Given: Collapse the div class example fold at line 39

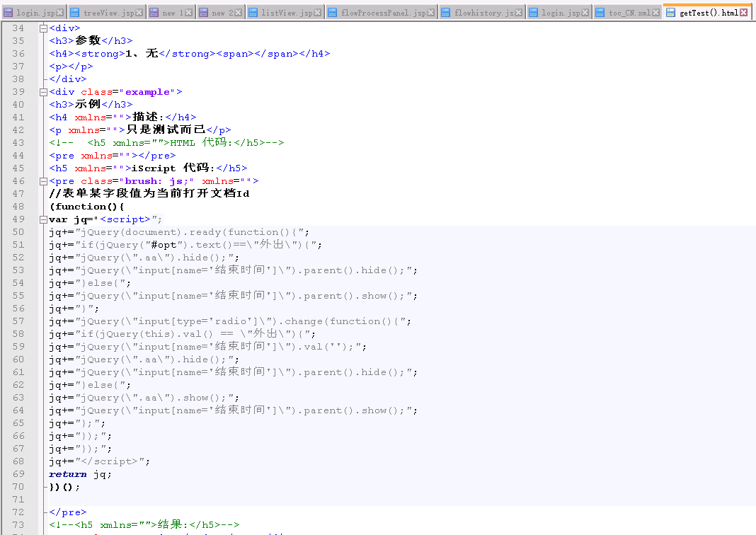Looking at the screenshot, I should click(x=43, y=92).
